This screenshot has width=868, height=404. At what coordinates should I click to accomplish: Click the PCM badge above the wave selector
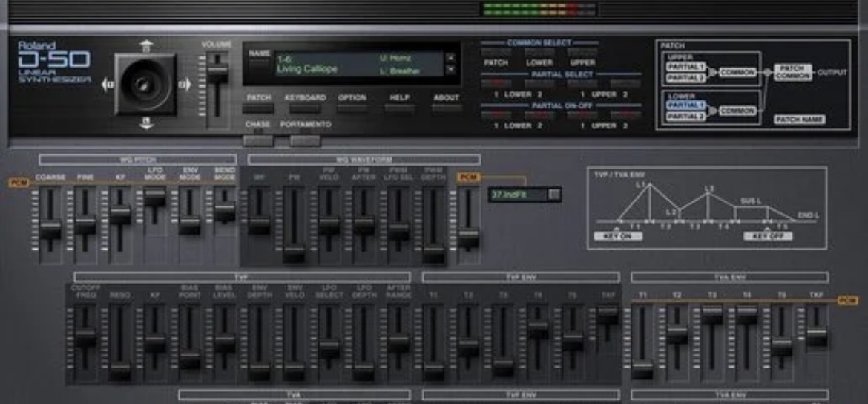pos(467,177)
